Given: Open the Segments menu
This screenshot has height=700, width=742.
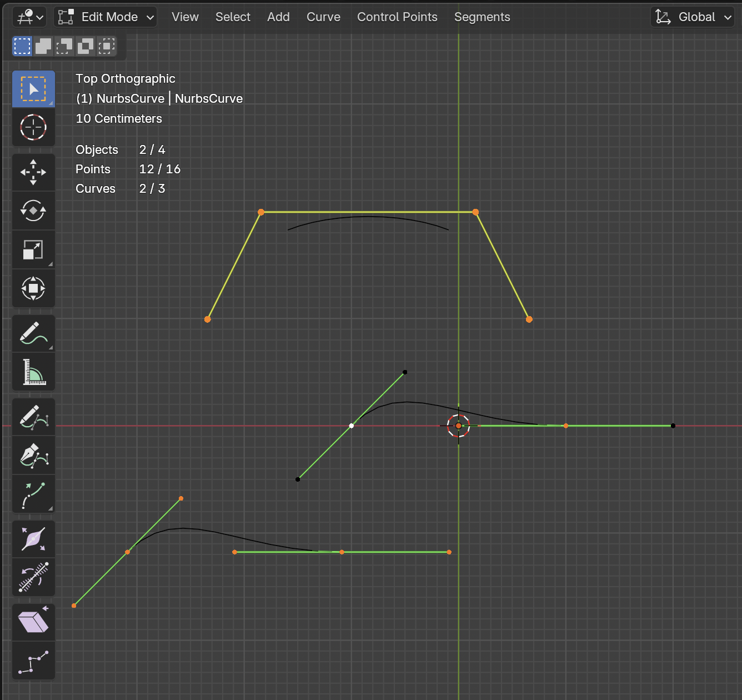Looking at the screenshot, I should pyautogui.click(x=482, y=17).
